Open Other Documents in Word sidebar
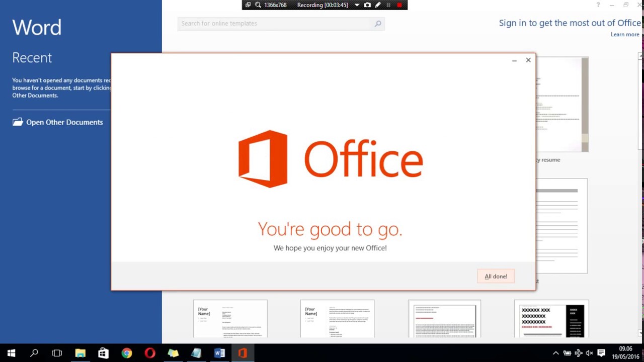This screenshot has width=644, height=362. (58, 122)
